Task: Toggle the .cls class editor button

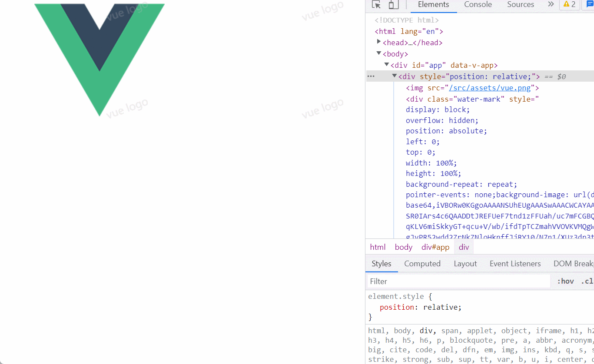Action: (x=587, y=281)
